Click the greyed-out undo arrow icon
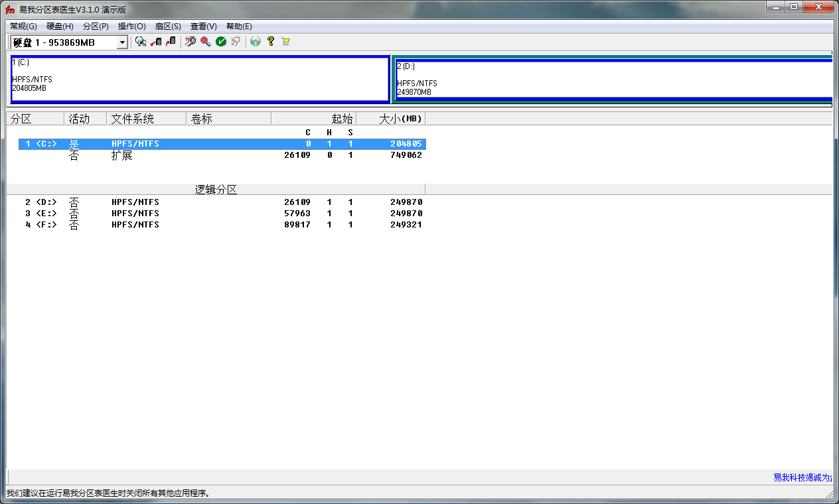 (x=236, y=42)
